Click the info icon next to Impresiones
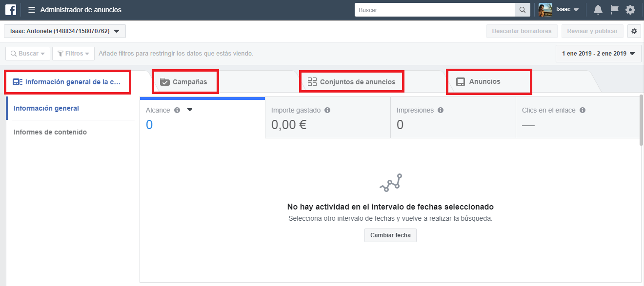The width and height of the screenshot is (644, 286). tap(441, 110)
